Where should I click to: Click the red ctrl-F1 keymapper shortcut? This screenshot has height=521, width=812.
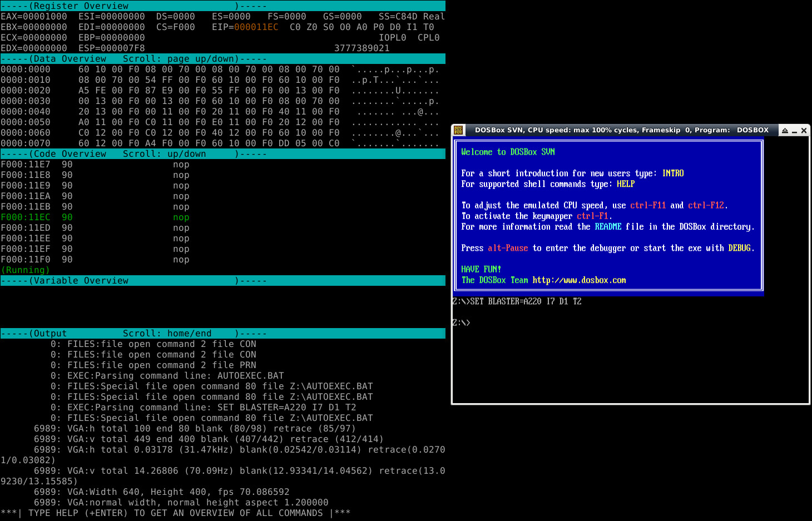click(592, 216)
